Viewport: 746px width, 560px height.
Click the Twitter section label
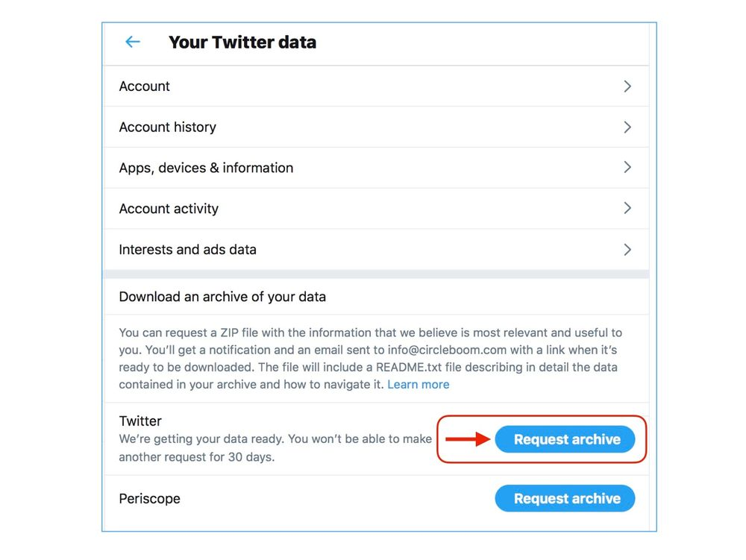(x=140, y=421)
